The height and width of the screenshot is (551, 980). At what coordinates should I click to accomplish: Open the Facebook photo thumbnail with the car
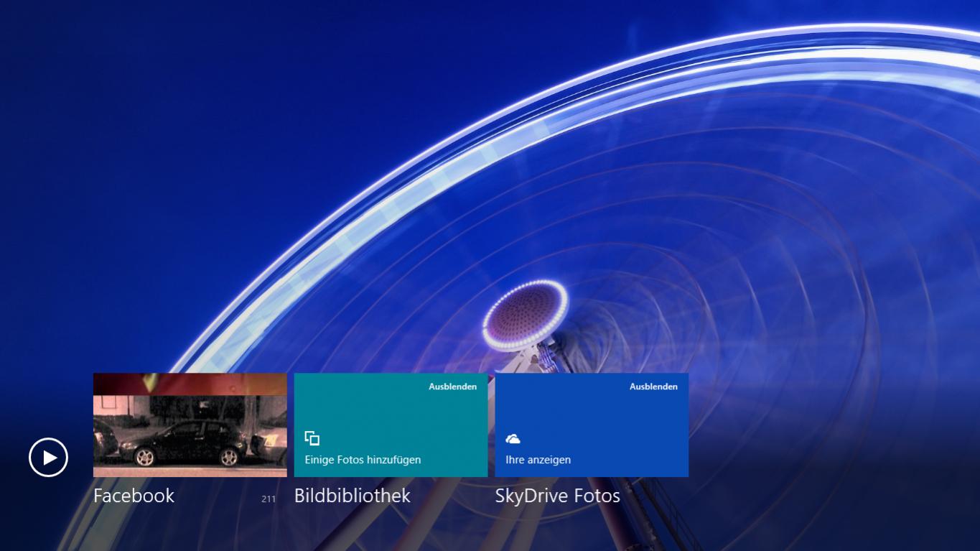tap(190, 425)
